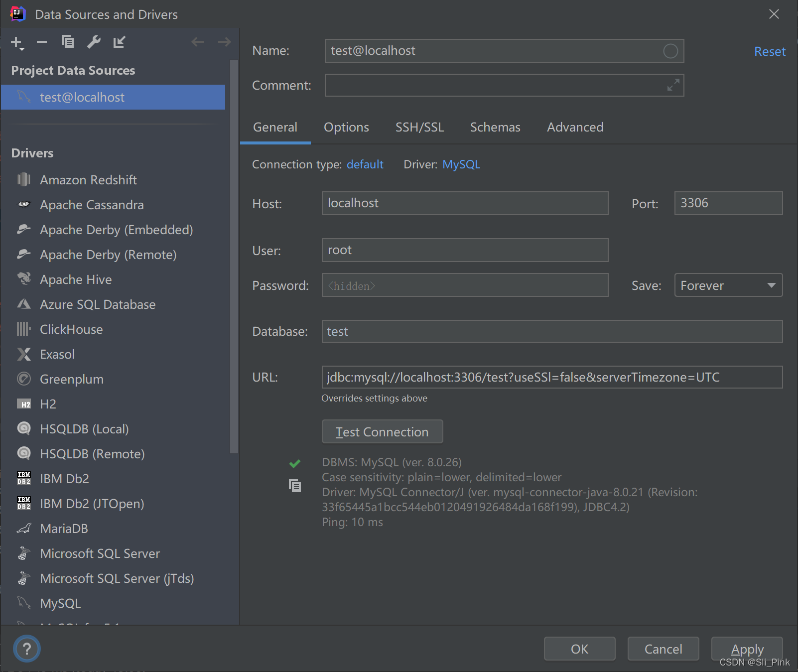Click the Test Connection button
The width and height of the screenshot is (798, 672).
pyautogui.click(x=382, y=431)
